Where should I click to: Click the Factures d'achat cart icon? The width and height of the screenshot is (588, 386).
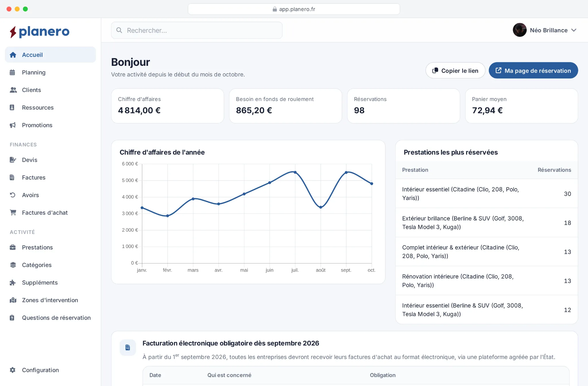pyautogui.click(x=13, y=212)
